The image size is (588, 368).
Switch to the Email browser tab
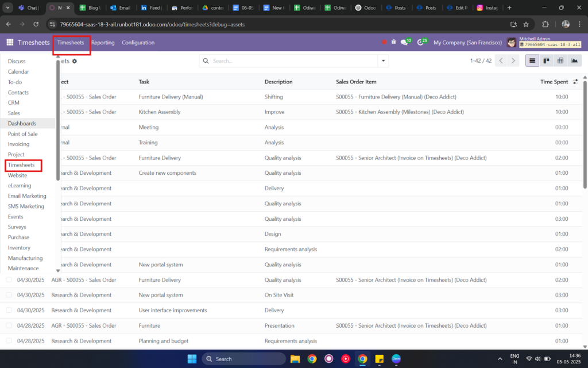click(121, 7)
